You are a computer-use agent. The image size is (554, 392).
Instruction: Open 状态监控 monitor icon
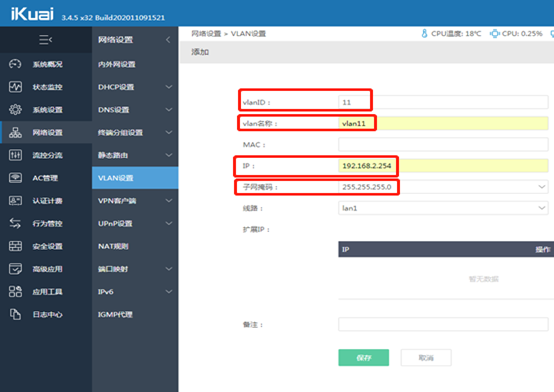(x=15, y=87)
